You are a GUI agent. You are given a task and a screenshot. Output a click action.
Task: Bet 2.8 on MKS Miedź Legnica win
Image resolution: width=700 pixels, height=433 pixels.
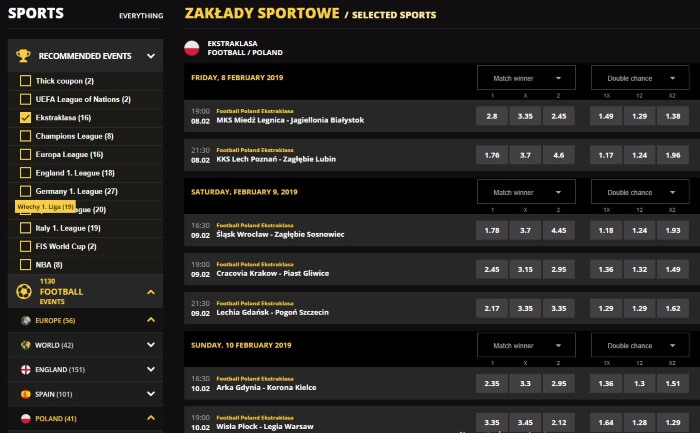point(491,117)
